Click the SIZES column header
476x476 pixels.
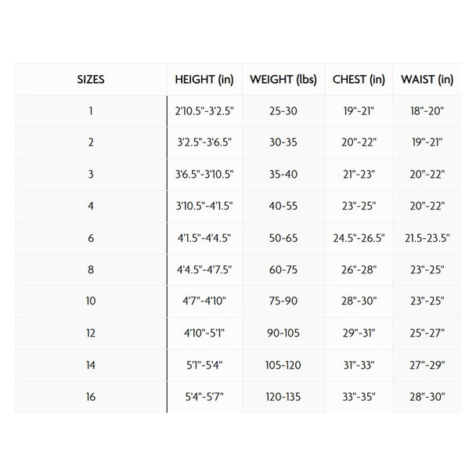[x=91, y=79]
